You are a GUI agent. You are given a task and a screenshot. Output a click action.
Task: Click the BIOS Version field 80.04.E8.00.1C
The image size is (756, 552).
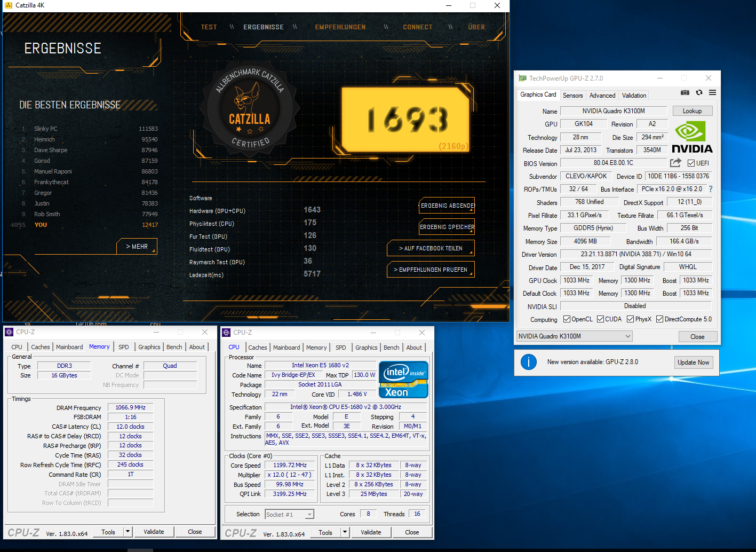[x=614, y=163]
